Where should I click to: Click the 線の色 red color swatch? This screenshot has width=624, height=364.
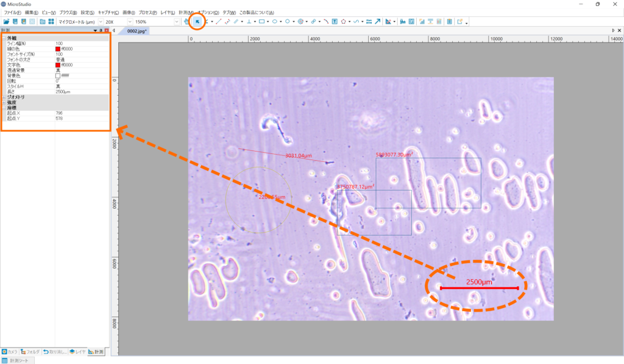(x=58, y=49)
